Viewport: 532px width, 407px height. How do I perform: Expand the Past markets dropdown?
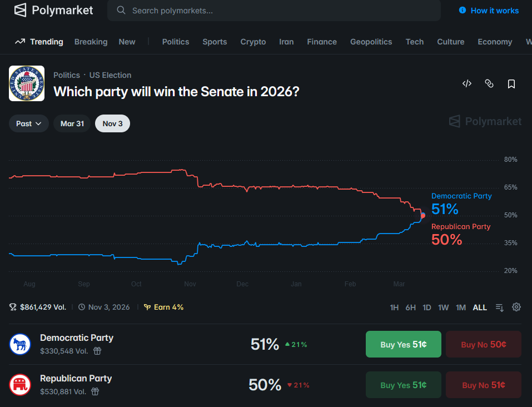29,123
